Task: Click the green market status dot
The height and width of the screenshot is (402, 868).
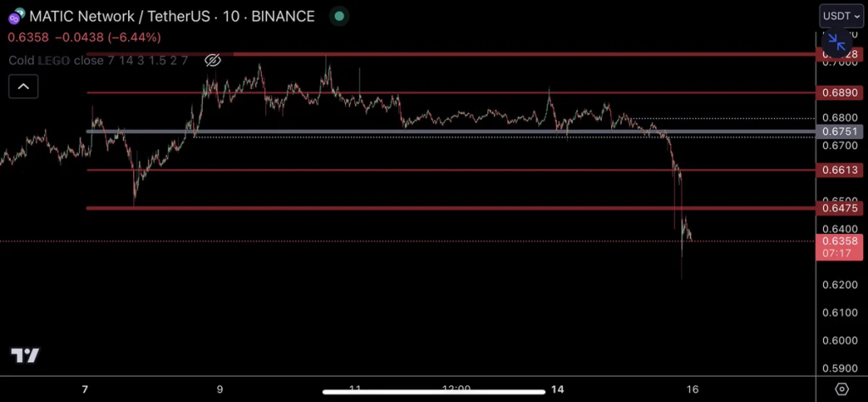Action: [x=339, y=17]
